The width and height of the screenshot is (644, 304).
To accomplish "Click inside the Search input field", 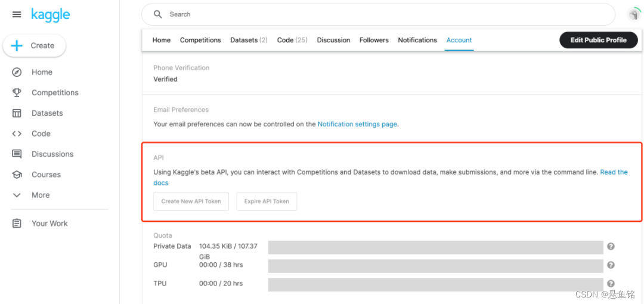I will (382, 14).
